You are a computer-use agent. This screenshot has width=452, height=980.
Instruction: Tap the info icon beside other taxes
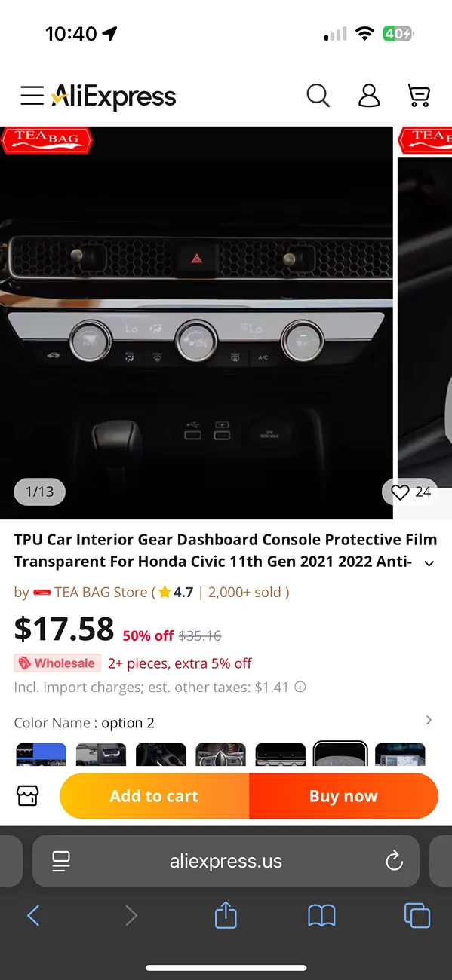click(300, 687)
